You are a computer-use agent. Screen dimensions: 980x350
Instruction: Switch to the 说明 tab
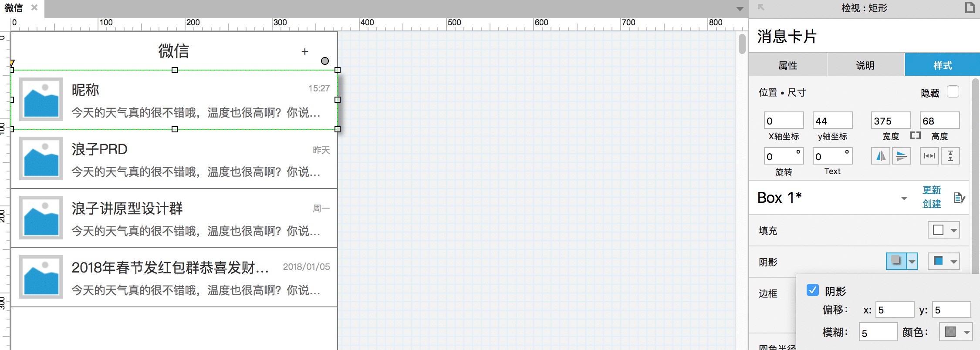point(865,65)
